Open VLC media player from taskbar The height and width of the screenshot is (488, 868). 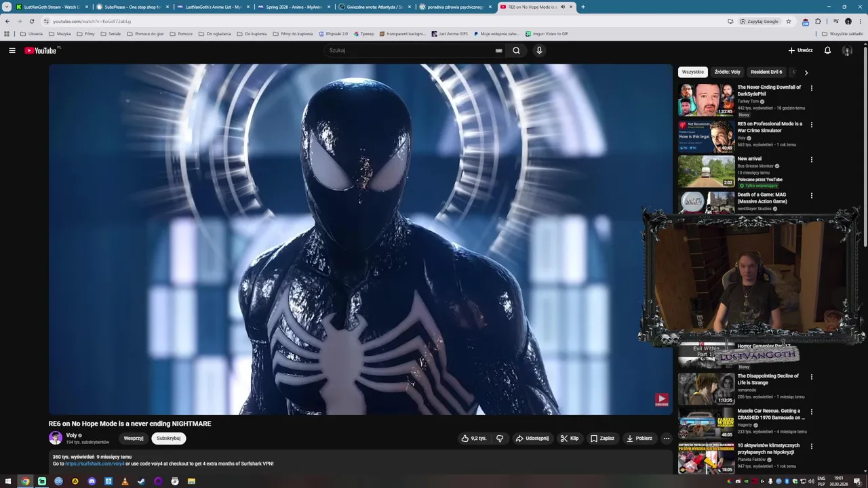pos(125,481)
